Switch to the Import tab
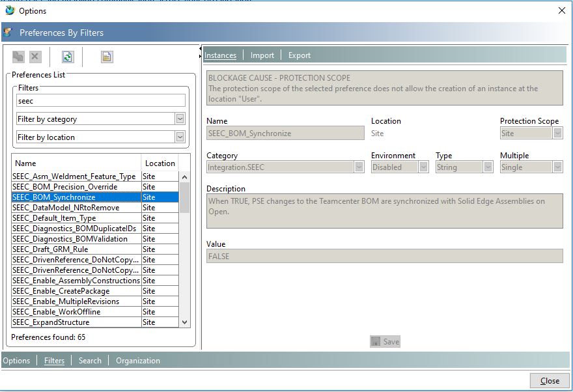573x392 pixels. (262, 55)
